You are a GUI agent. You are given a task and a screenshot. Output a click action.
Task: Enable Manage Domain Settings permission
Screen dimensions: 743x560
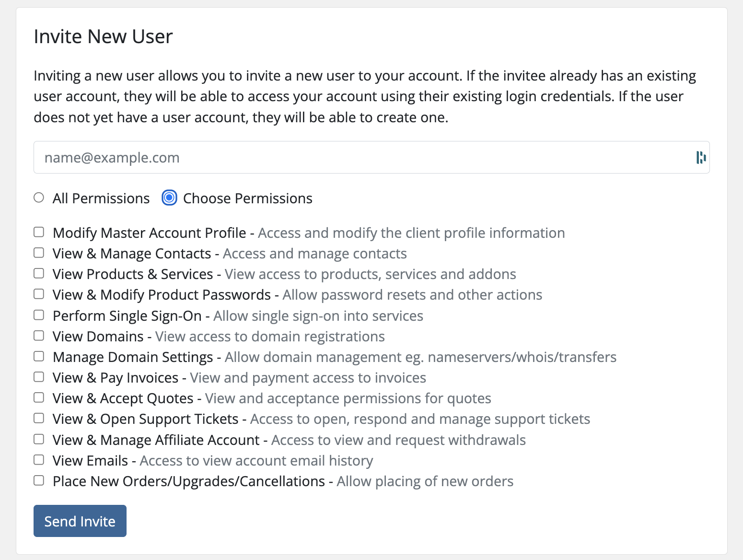pyautogui.click(x=39, y=356)
